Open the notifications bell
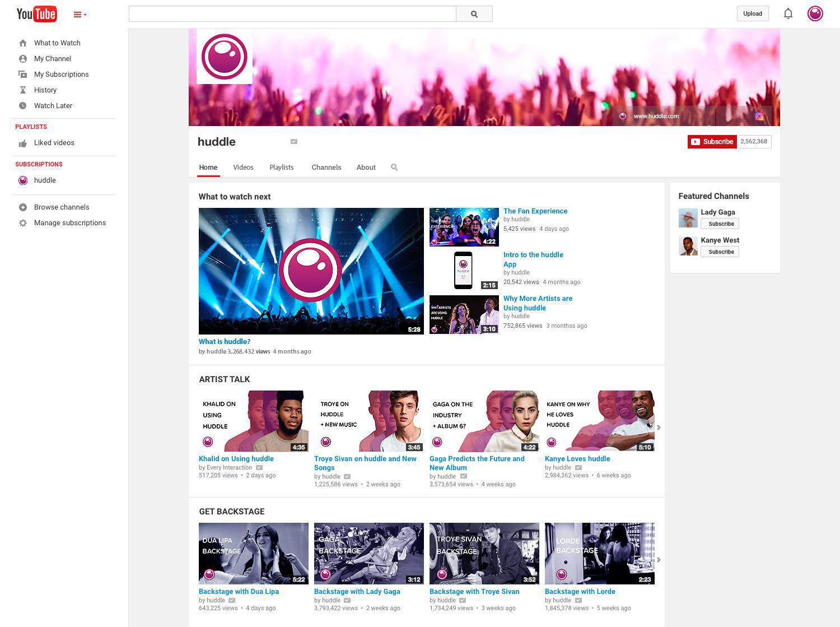This screenshot has width=840, height=627. pos(788,13)
